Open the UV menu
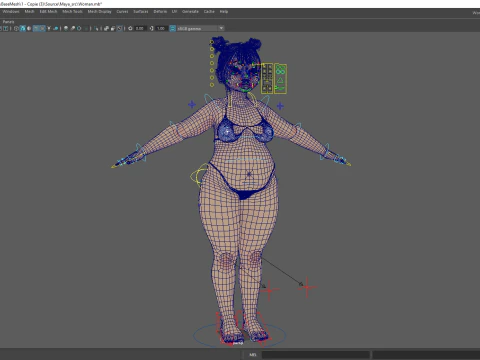The height and width of the screenshot is (360, 480). tap(174, 11)
